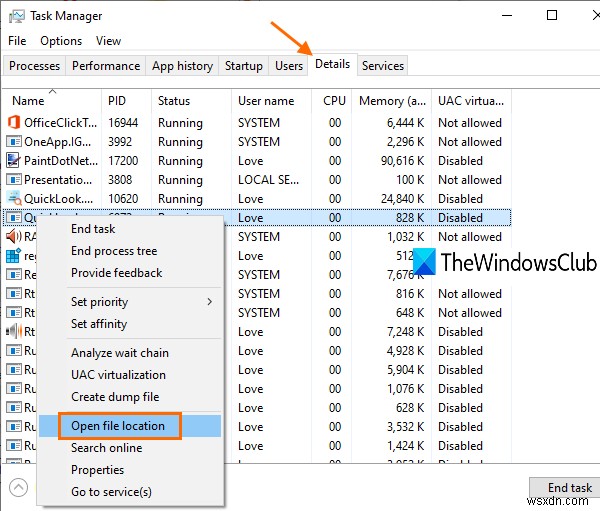The width and height of the screenshot is (600, 511).
Task: Choose Create dump file
Action: [130, 397]
